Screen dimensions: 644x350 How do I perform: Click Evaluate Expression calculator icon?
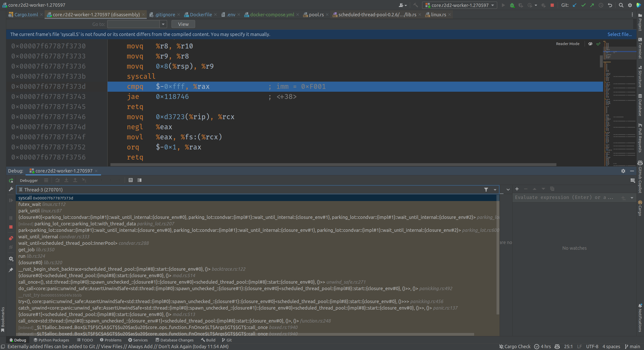pos(131,180)
